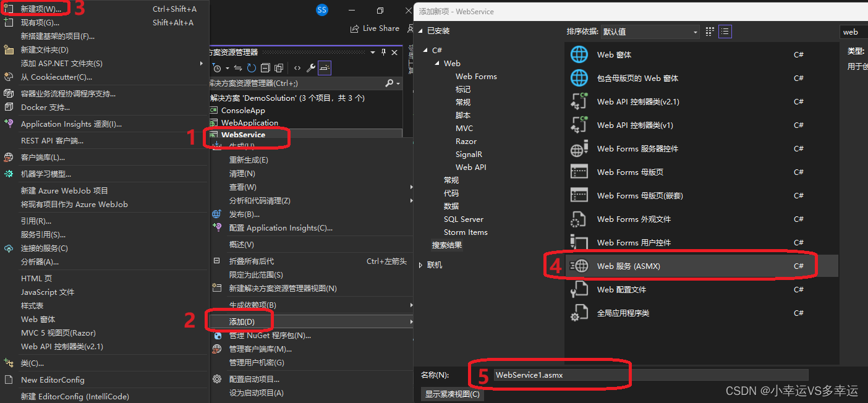Select the SQL Server tree node
The width and height of the screenshot is (868, 403).
tap(464, 219)
